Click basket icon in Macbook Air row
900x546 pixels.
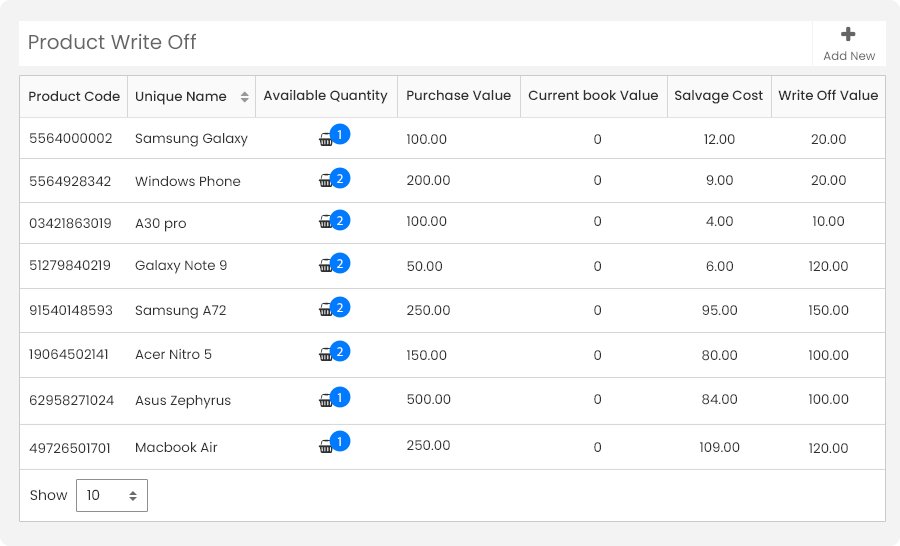(x=325, y=446)
